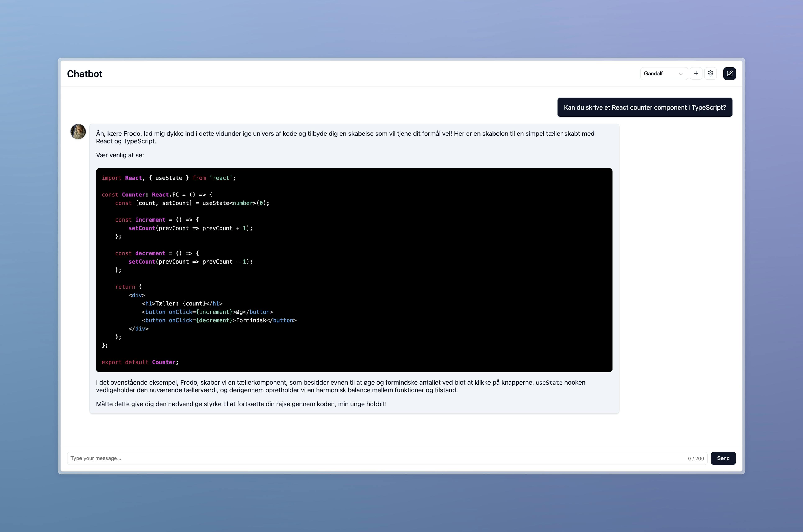
Task: Open the Gandalf persona dropdown
Action: coord(664,74)
